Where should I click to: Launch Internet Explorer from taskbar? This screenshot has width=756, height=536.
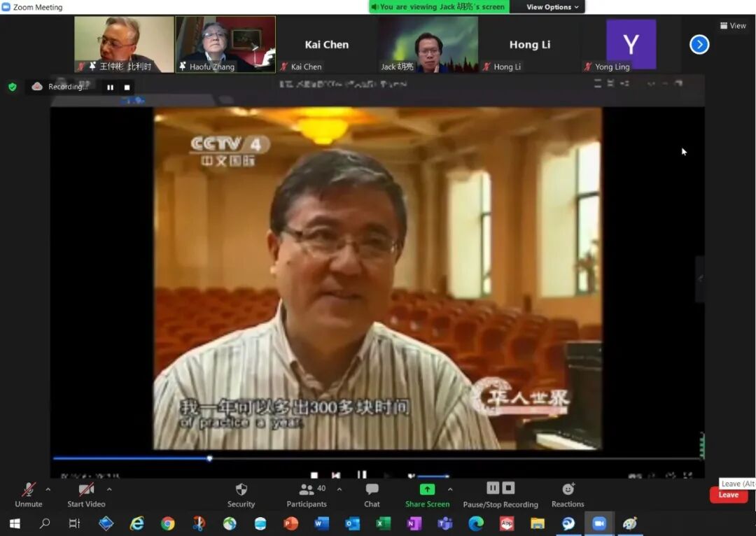137,523
